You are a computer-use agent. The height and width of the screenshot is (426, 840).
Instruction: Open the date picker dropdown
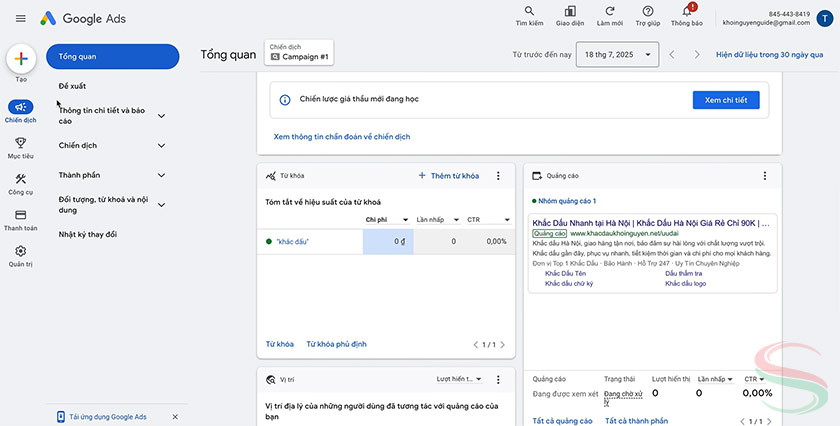(x=617, y=54)
